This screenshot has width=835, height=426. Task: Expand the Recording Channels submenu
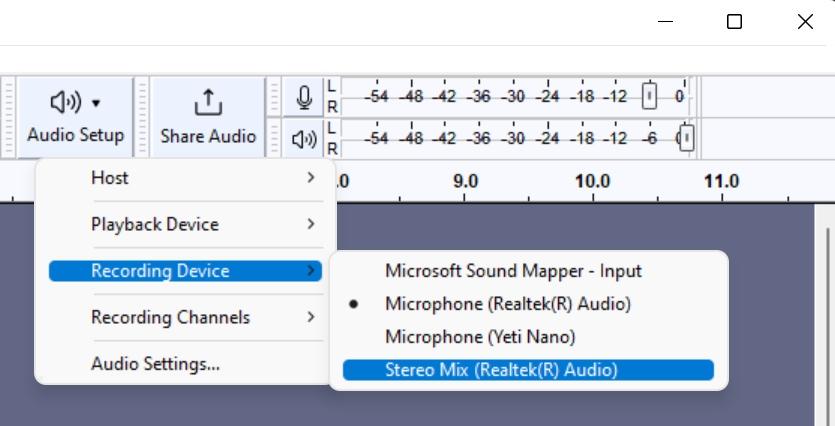coord(185,317)
